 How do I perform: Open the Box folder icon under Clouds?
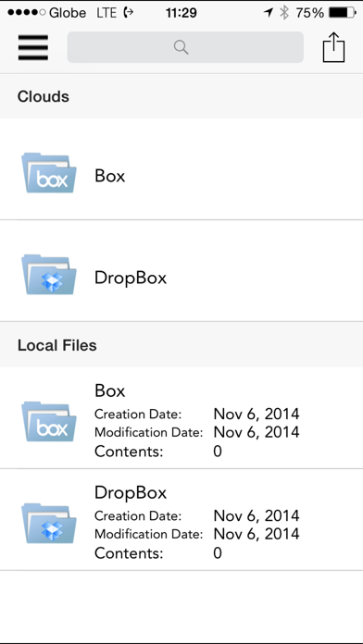coord(49,173)
